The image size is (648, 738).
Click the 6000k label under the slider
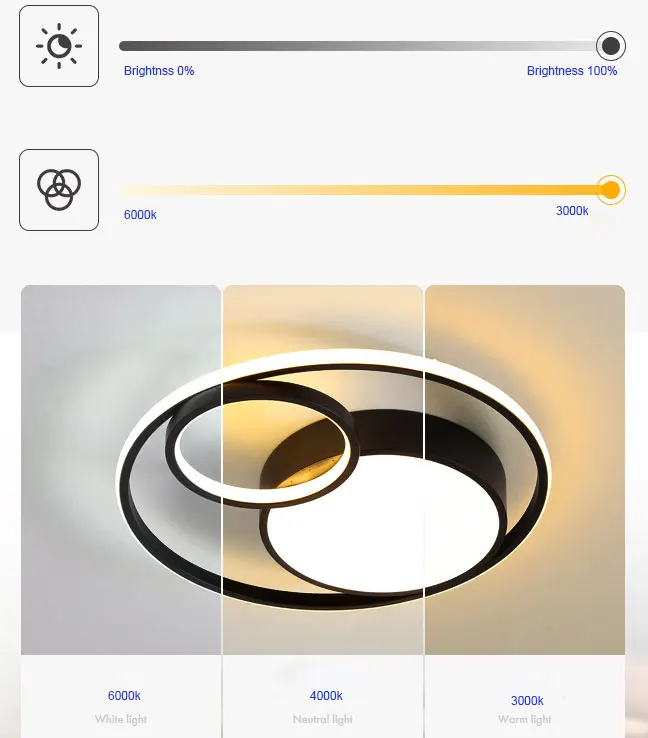[x=140, y=215]
